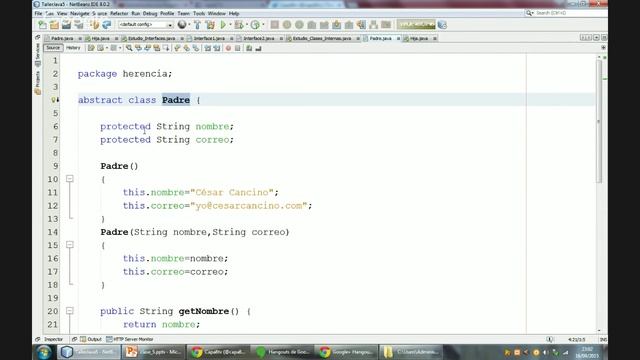The height and width of the screenshot is (360, 640).
Task: Click the garbage collection icon beside memory bar
Action: click(x=442, y=25)
